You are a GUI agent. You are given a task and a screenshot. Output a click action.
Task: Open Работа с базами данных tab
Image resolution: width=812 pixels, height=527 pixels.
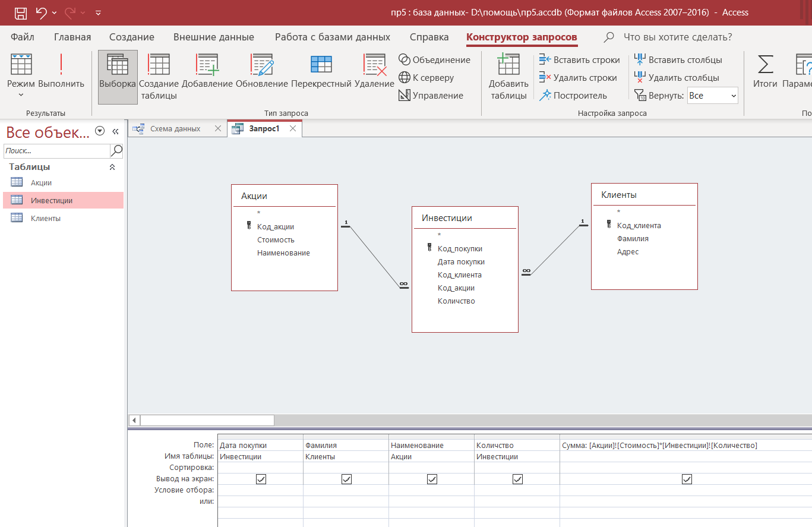(x=333, y=37)
